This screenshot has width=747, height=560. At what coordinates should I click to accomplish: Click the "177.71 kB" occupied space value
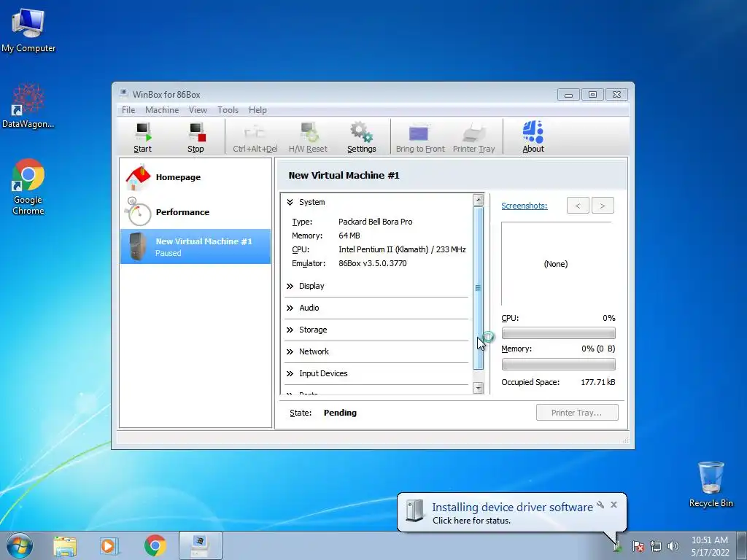coord(598,382)
